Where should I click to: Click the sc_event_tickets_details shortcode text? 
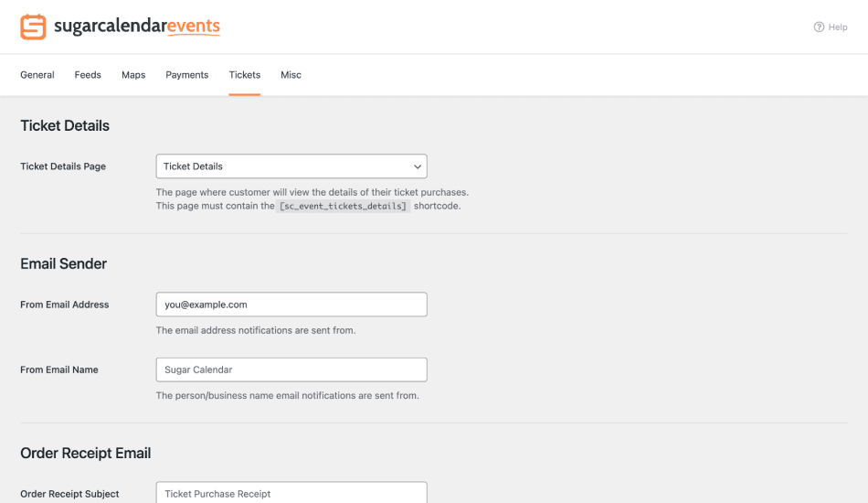343,207
